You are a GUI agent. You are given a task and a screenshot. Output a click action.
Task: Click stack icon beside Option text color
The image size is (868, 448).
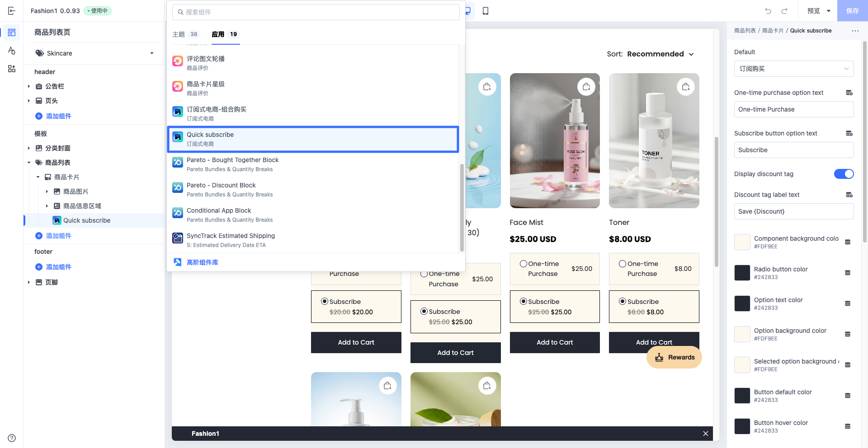[848, 303]
